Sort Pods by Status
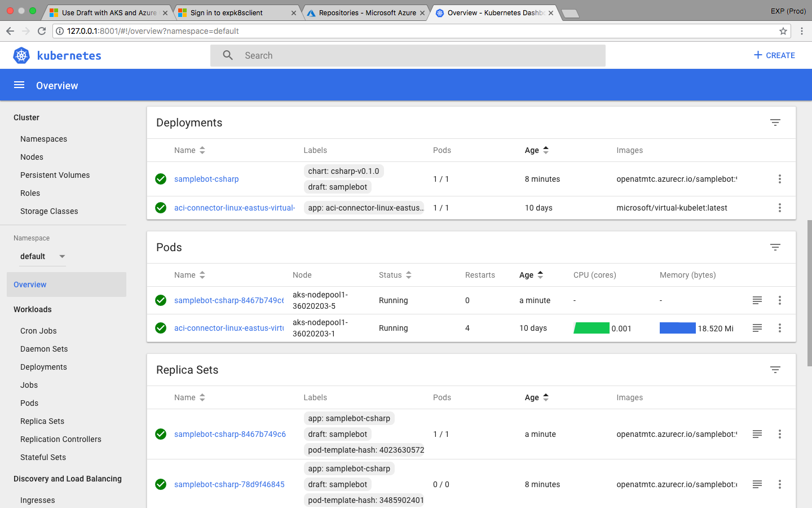 pyautogui.click(x=395, y=275)
